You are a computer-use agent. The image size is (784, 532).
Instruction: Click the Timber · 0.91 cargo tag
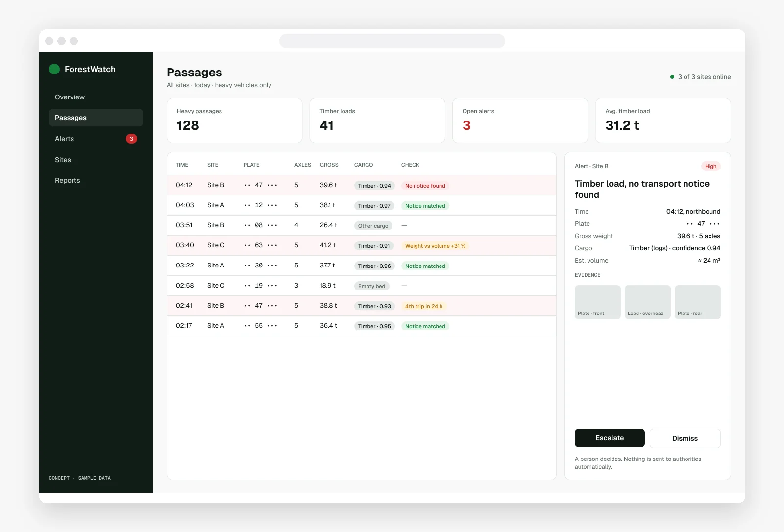[x=374, y=246]
